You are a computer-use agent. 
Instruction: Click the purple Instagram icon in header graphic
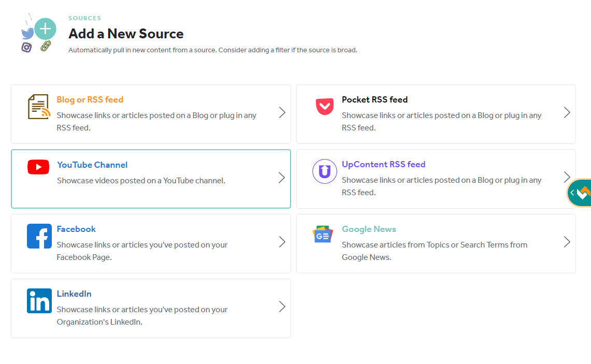26,47
